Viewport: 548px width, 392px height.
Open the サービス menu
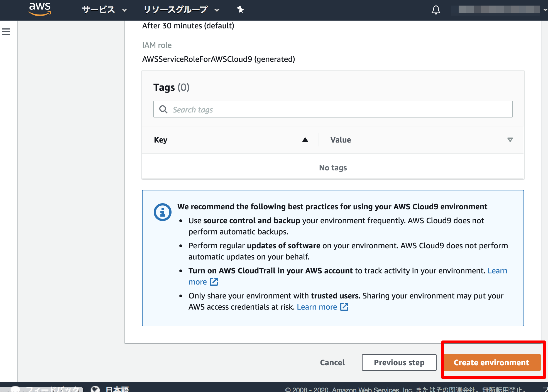(x=104, y=10)
